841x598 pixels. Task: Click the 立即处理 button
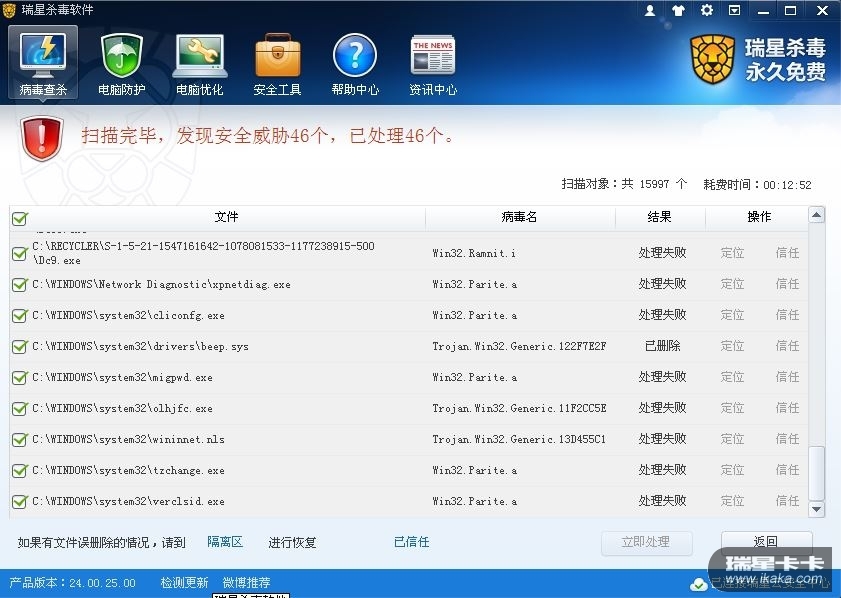[646, 542]
